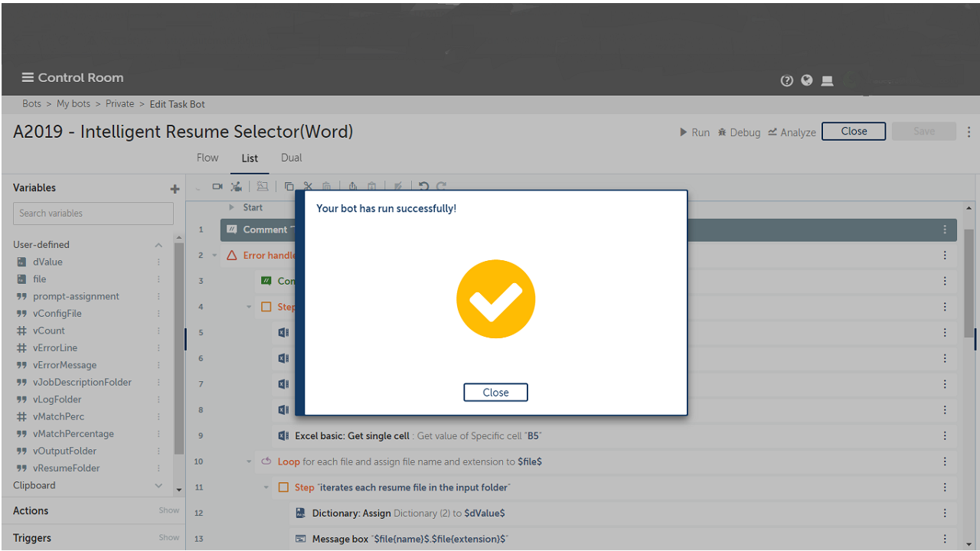980x551 pixels.
Task: Collapse the User-defined variables section
Action: coord(158,245)
